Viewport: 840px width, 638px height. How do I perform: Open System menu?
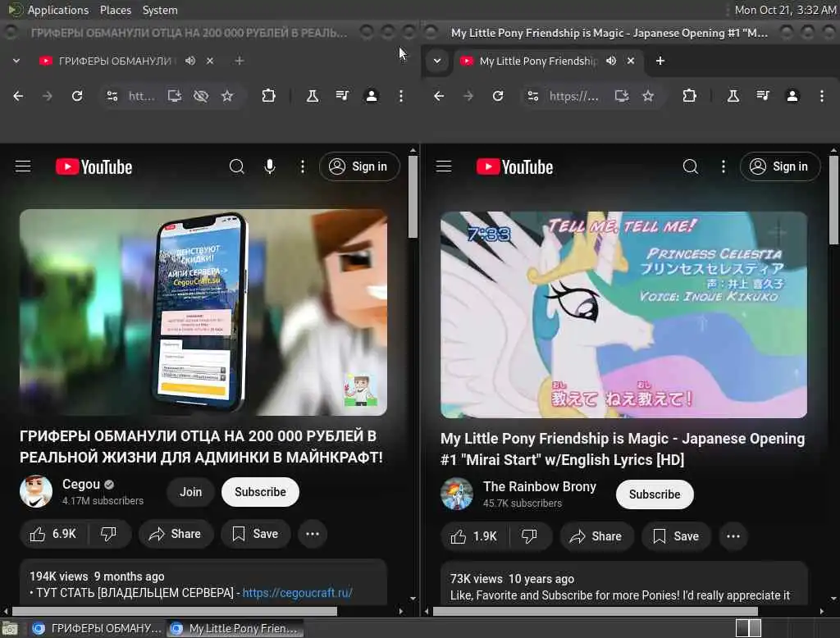click(160, 10)
